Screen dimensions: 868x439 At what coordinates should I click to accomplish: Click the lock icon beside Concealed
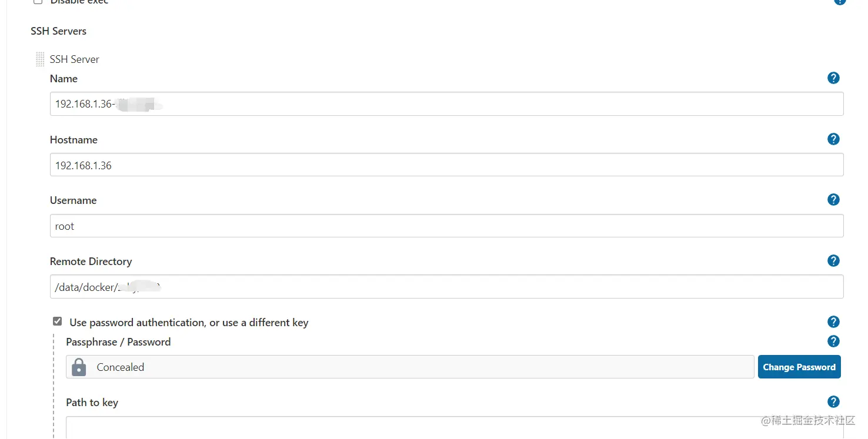(x=79, y=367)
